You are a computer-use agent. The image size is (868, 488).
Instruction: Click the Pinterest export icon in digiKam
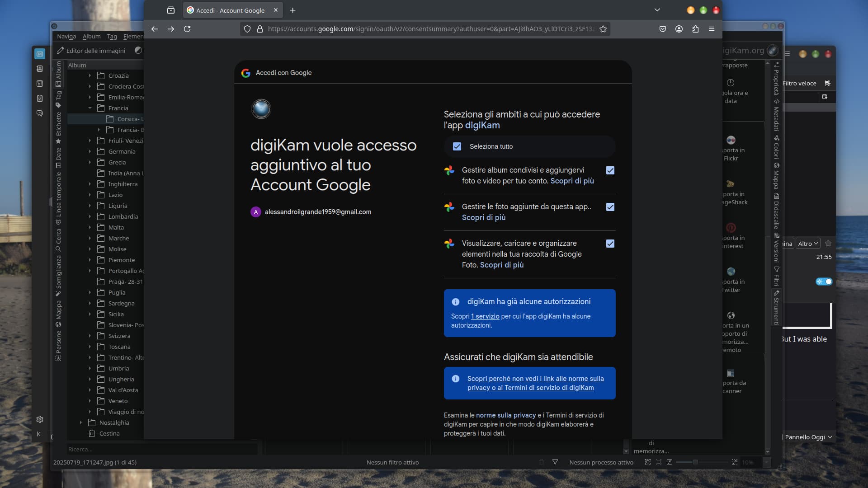(731, 228)
